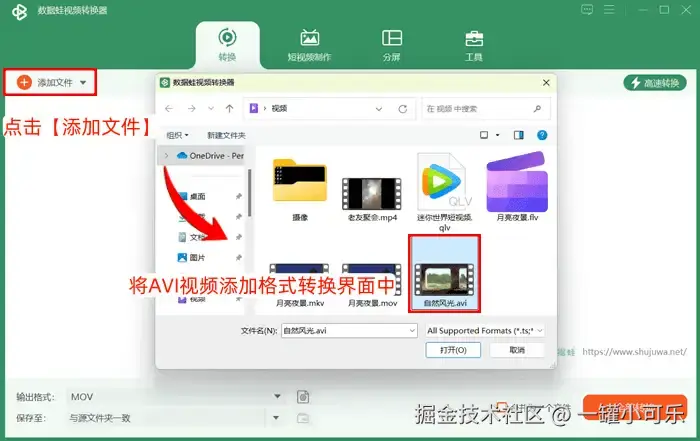Select the 摄像 folder
Viewport: 700px width, 441px height.
[300, 190]
